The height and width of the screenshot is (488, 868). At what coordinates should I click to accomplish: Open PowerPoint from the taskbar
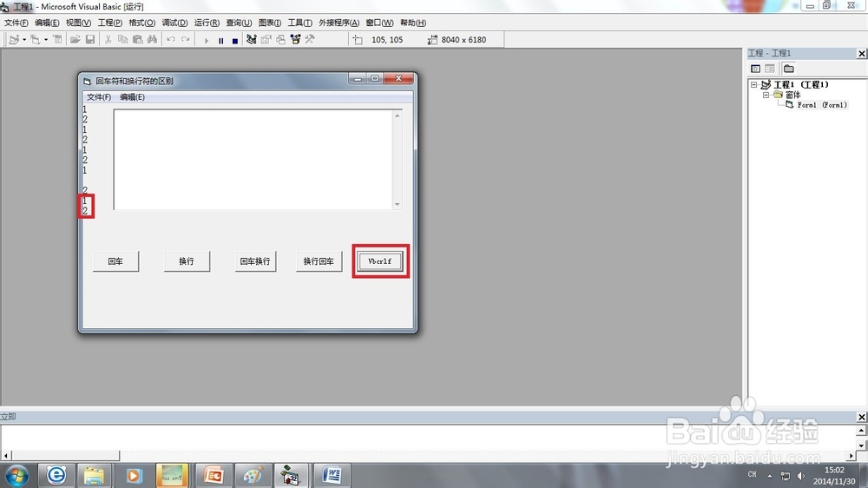click(213, 475)
